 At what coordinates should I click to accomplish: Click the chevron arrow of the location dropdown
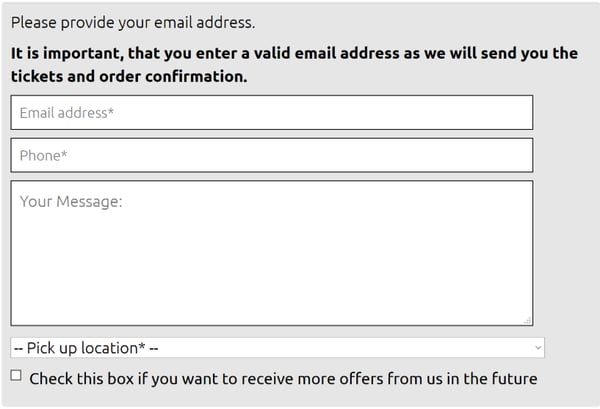point(538,348)
